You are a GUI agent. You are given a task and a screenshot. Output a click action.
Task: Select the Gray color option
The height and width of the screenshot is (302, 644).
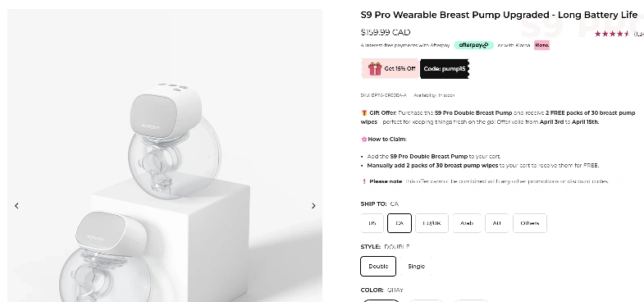pos(380,300)
